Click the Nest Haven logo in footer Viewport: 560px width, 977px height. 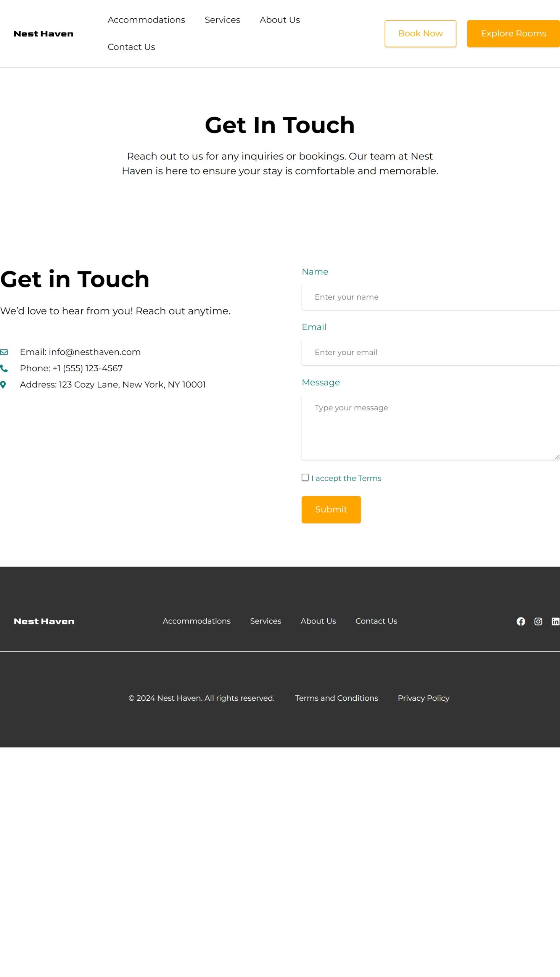tap(44, 621)
